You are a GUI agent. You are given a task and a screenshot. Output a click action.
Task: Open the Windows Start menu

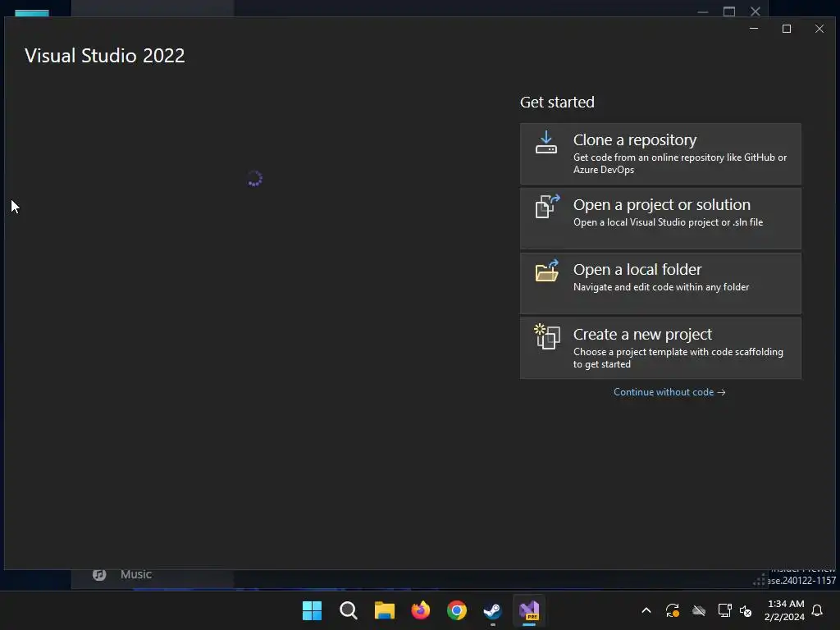tap(312, 610)
